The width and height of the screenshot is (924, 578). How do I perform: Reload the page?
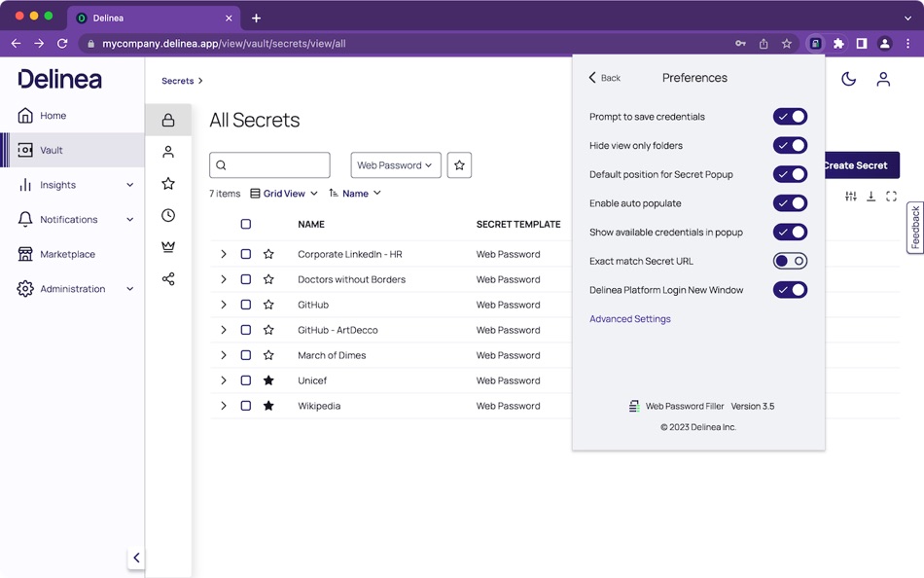pos(62,44)
